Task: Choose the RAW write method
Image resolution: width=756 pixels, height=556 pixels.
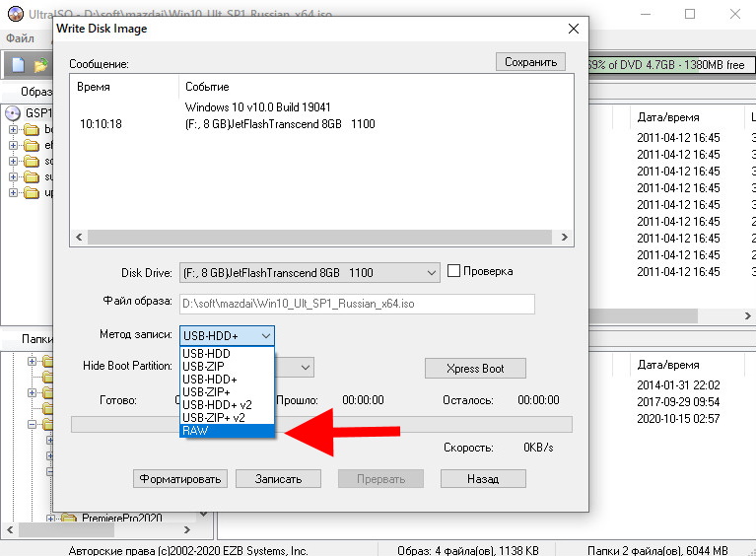Action: (227, 431)
